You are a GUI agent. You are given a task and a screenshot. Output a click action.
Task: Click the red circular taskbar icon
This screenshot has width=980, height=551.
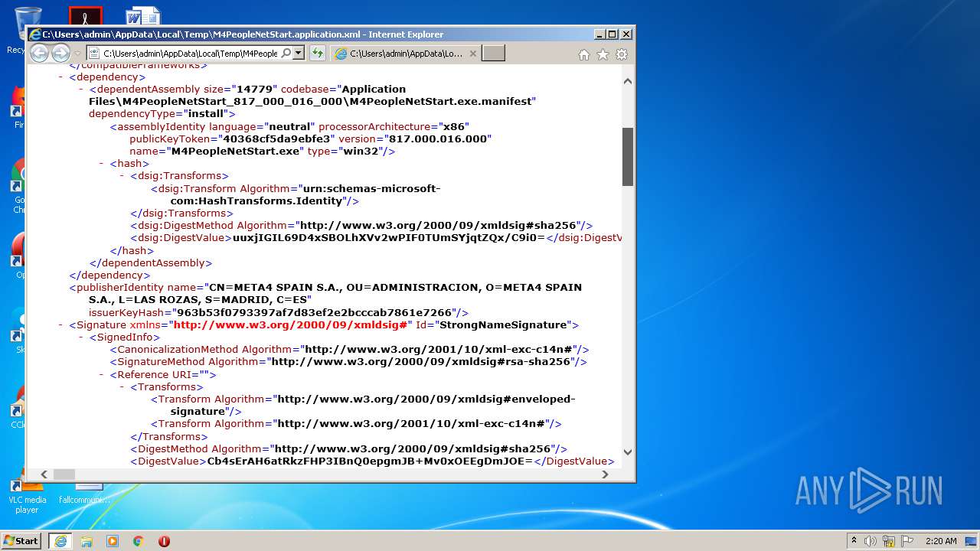[x=164, y=540]
